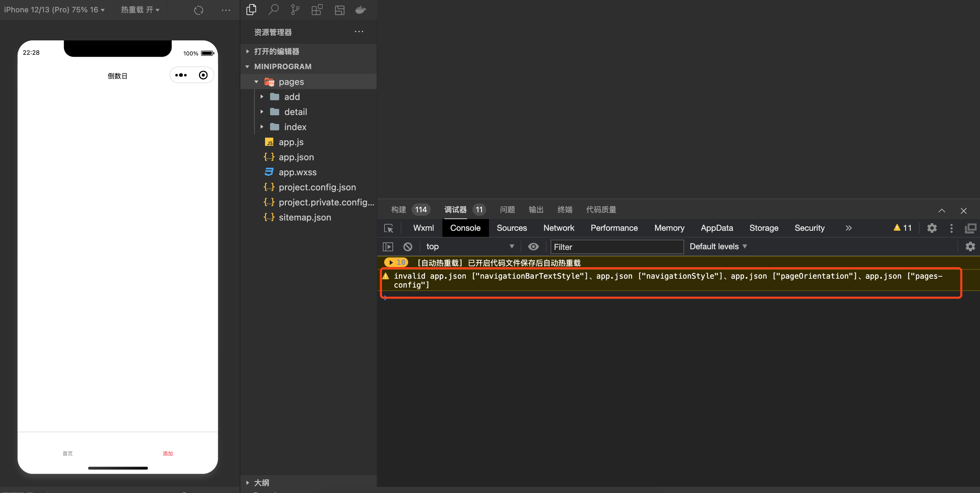
Task: Click the Docker whale icon
Action: point(360,10)
